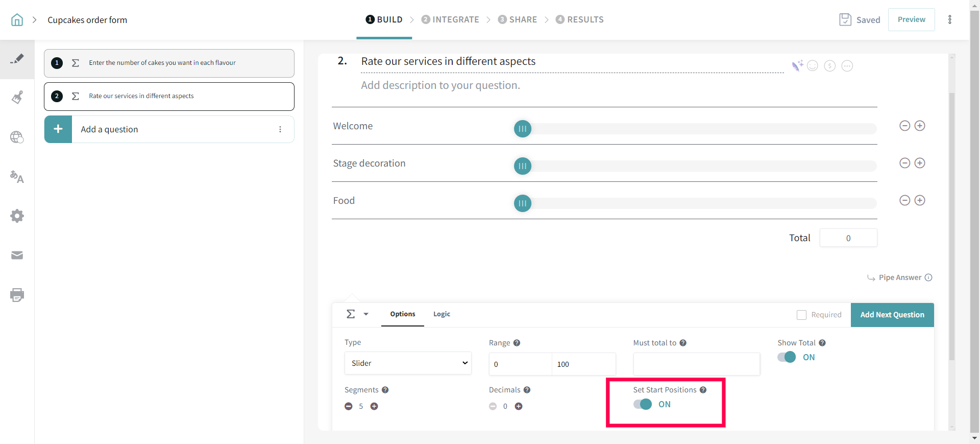Expand the question type sigma dropdown arrow
The height and width of the screenshot is (444, 980).
tap(366, 314)
